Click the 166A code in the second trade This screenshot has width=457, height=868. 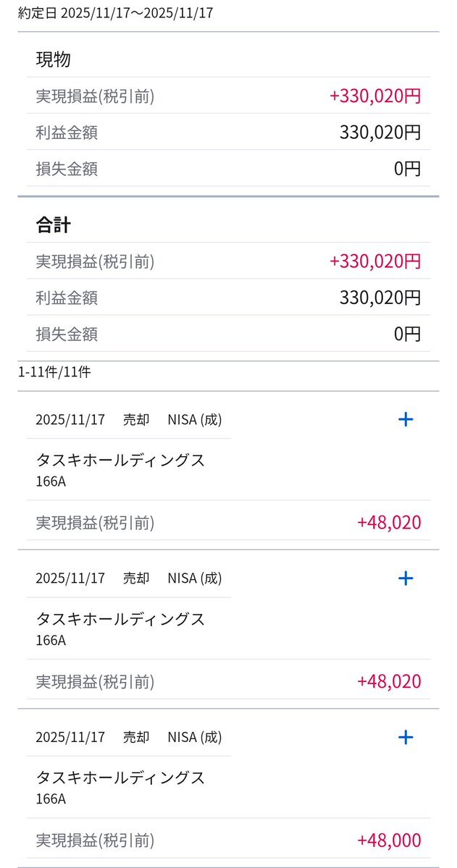pyautogui.click(x=51, y=640)
